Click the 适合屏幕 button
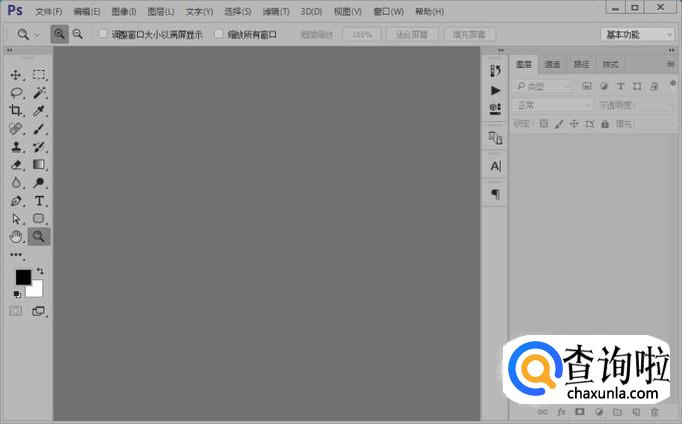The height and width of the screenshot is (424, 682). pos(412,34)
